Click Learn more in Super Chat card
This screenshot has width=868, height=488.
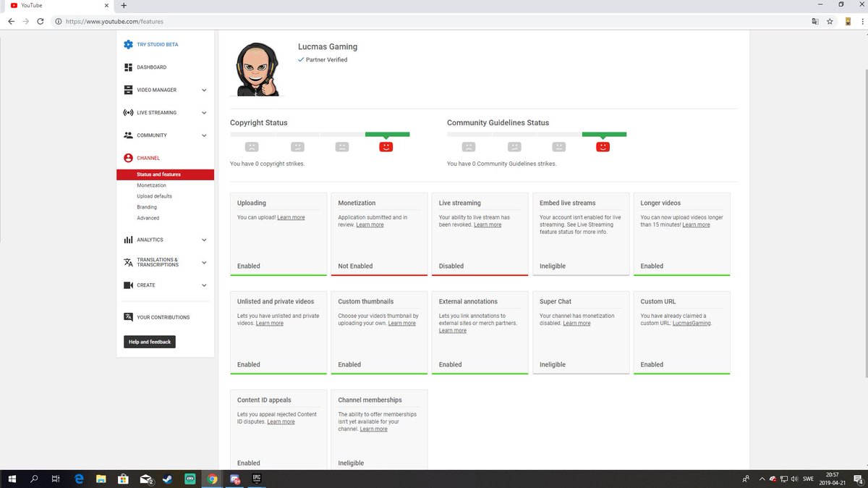point(576,323)
